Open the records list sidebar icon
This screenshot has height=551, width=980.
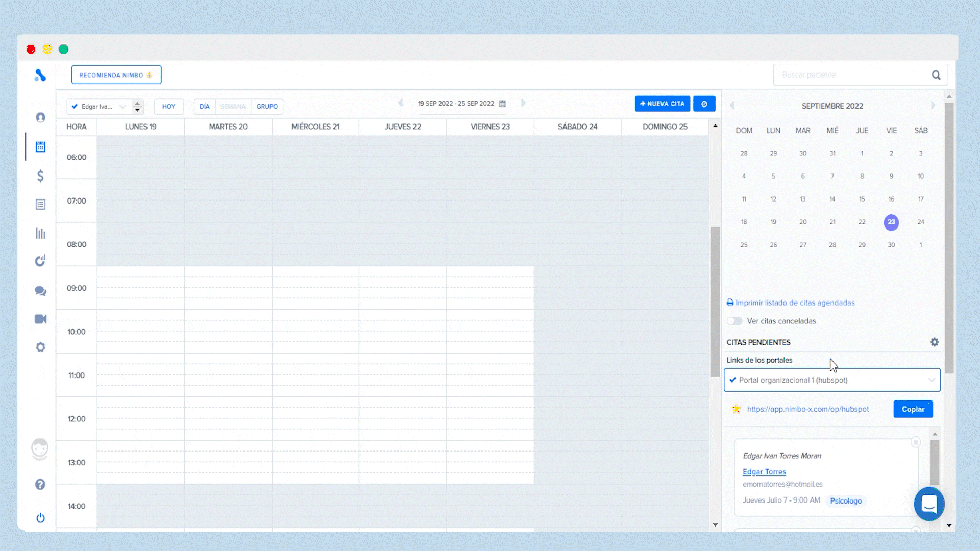tap(40, 205)
